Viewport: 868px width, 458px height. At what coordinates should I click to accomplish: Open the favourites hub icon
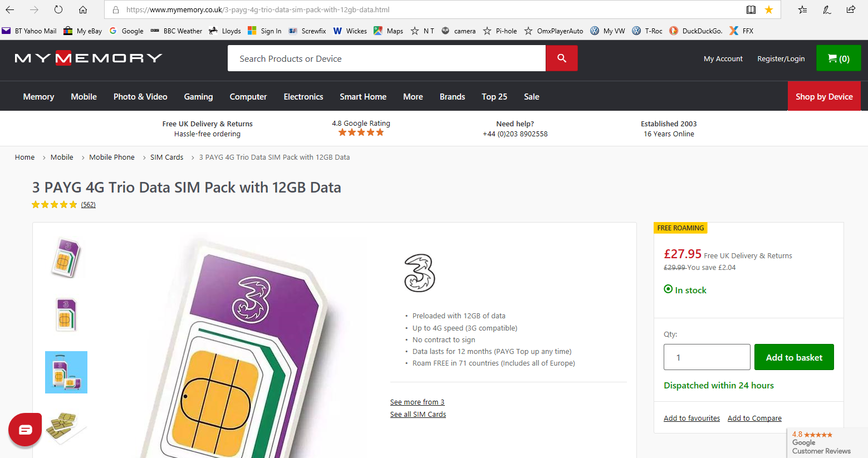[802, 9]
